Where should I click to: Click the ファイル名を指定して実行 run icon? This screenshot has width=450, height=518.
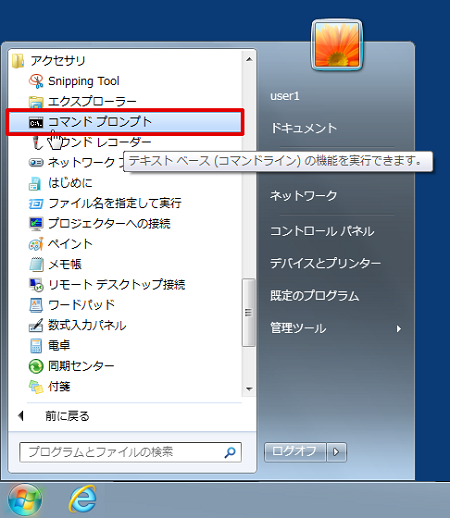click(x=36, y=203)
